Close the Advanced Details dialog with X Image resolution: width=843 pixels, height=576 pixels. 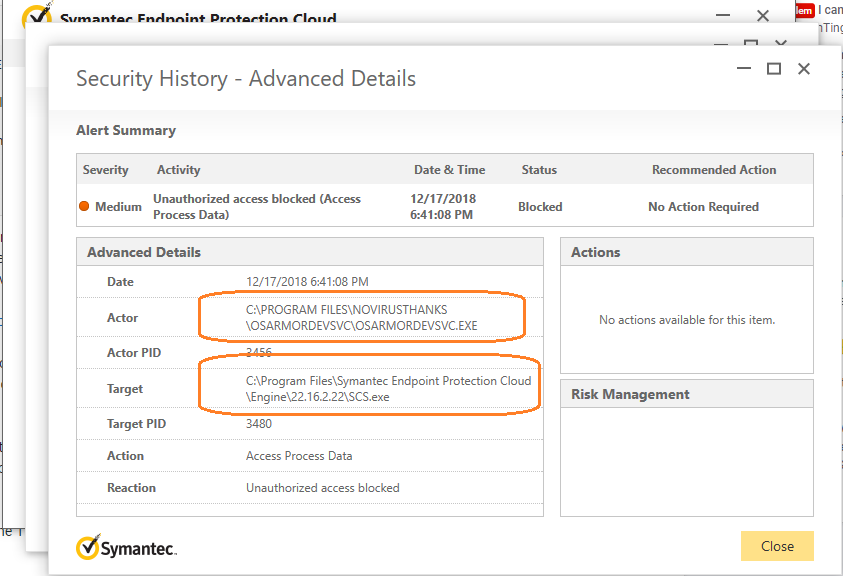[x=803, y=69]
